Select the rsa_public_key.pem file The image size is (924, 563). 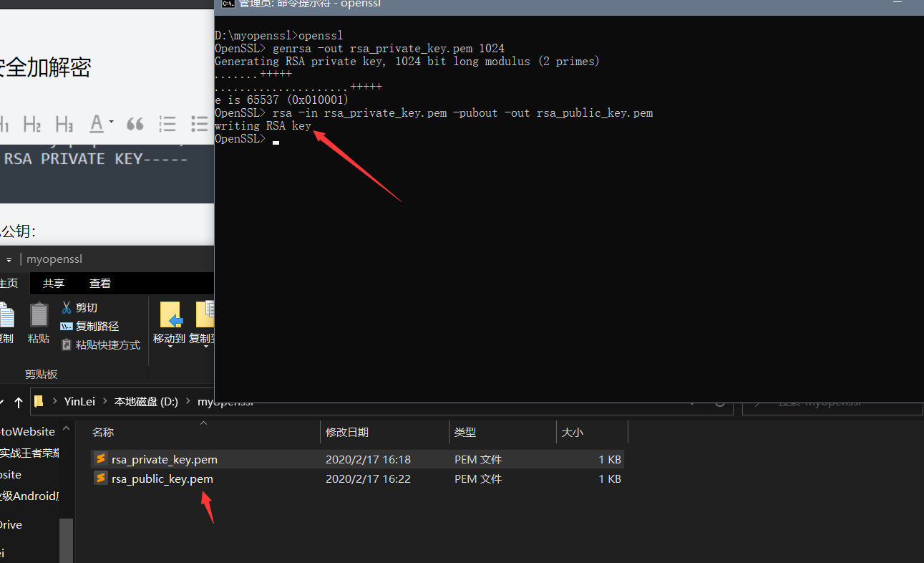[x=162, y=478]
